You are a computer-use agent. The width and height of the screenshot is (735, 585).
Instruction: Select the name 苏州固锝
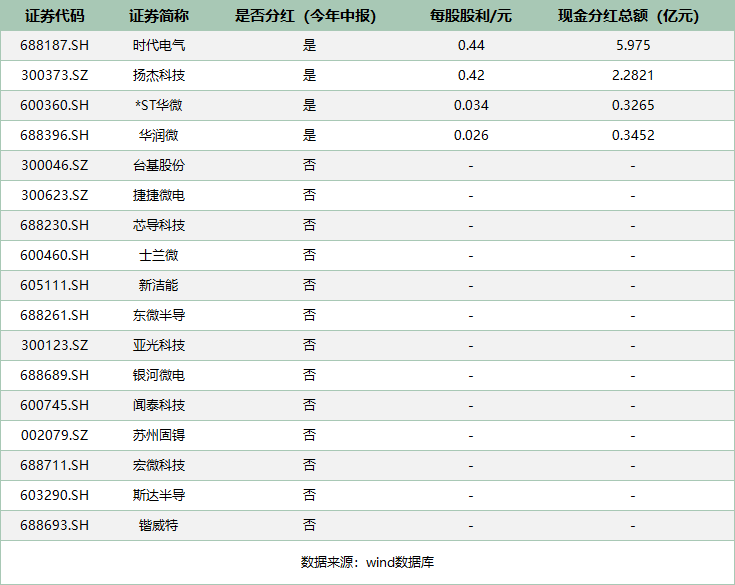(x=159, y=435)
